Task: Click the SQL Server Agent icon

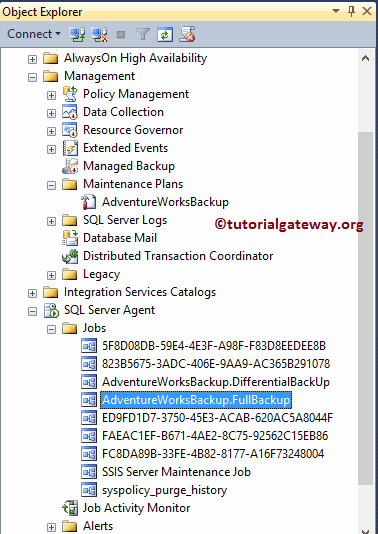Action: click(51, 310)
